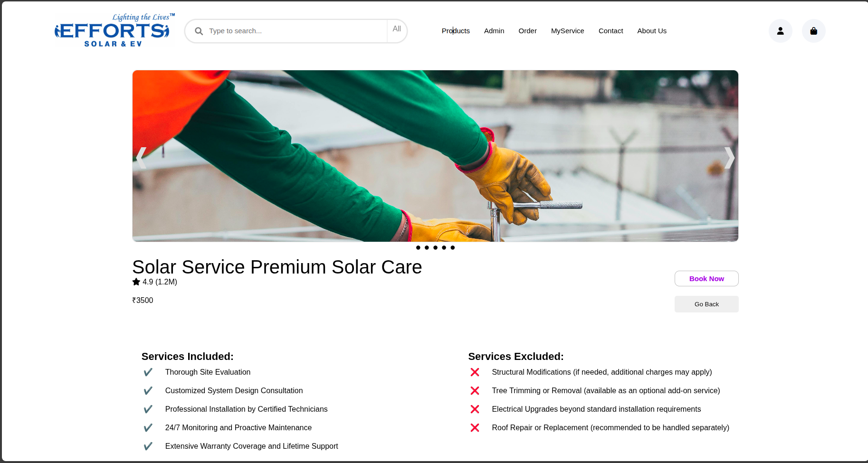868x463 pixels.
Task: Click the user account profile icon
Action: [780, 31]
